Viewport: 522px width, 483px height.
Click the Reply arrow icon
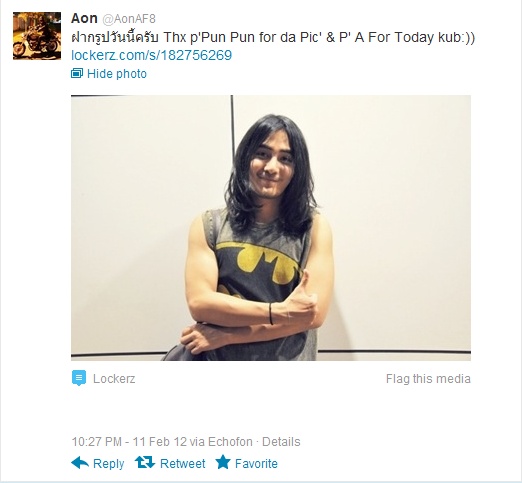click(80, 463)
